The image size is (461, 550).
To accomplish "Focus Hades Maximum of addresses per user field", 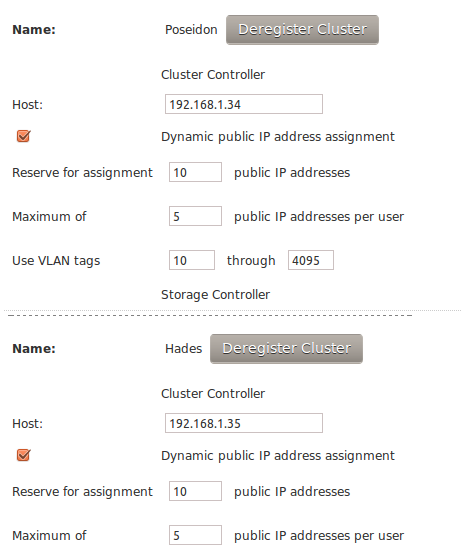I will [x=195, y=535].
